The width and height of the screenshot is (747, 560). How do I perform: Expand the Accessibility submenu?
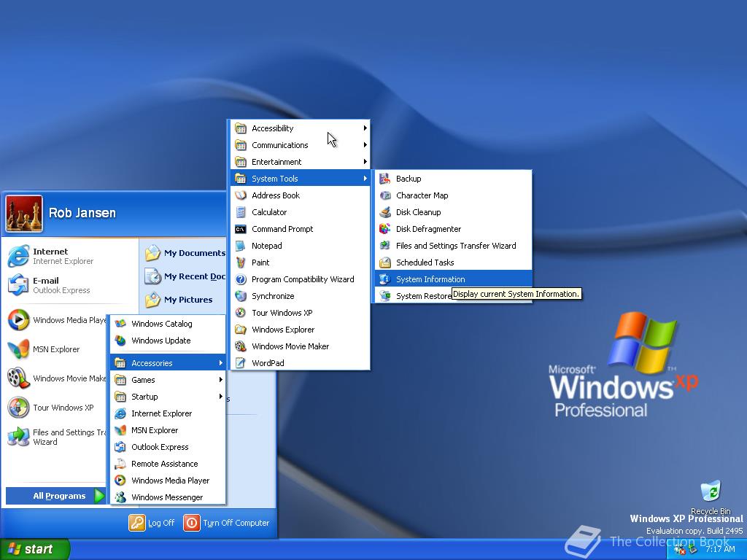pyautogui.click(x=300, y=128)
